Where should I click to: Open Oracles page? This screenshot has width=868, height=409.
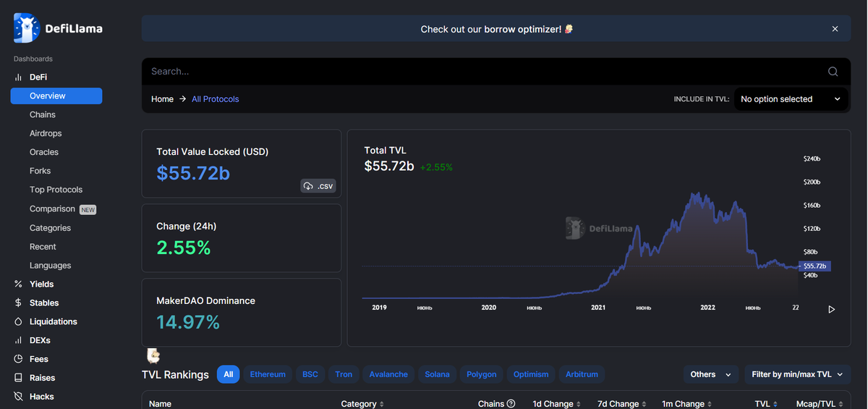pyautogui.click(x=44, y=152)
